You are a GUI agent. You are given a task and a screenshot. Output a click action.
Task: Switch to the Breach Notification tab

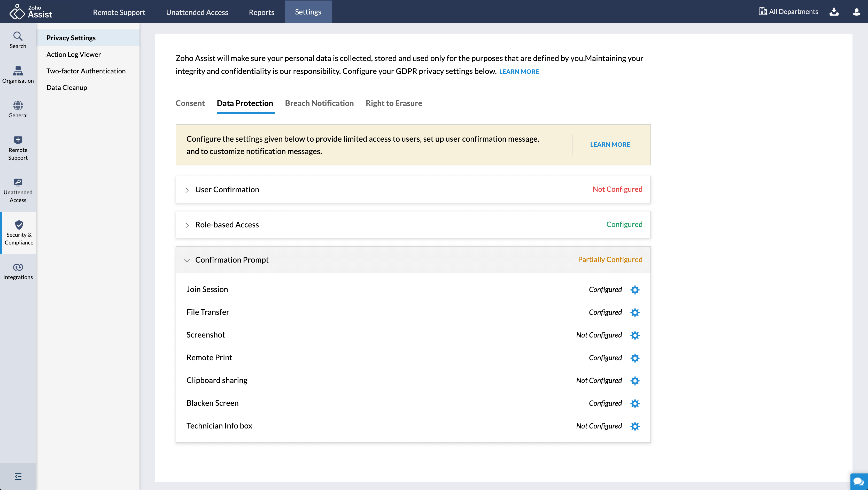[x=319, y=103]
